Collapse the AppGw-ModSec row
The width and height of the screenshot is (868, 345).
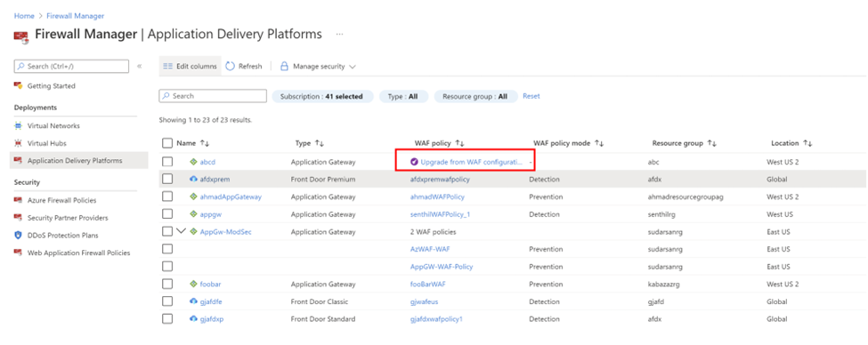click(181, 231)
